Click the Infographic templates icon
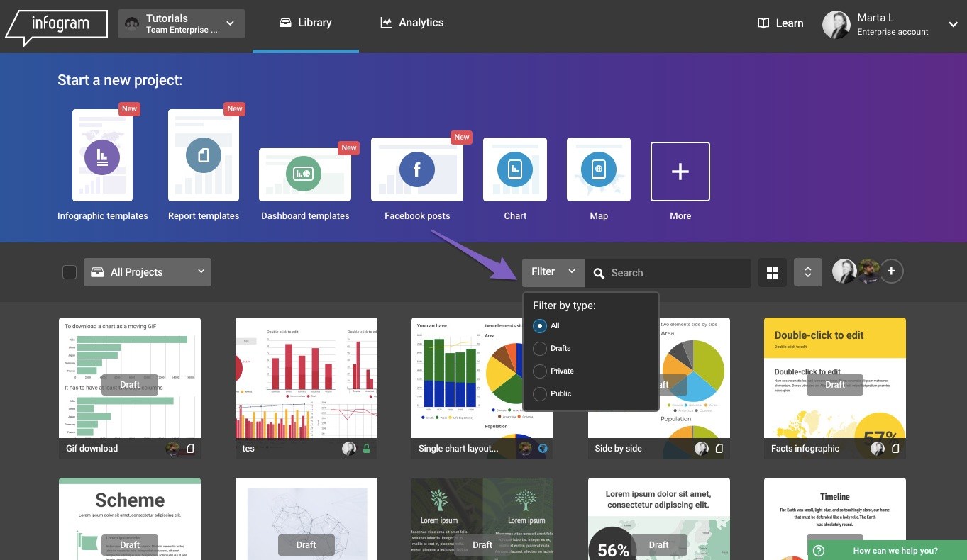Screen dimensions: 967x560 pyautogui.click(x=102, y=157)
